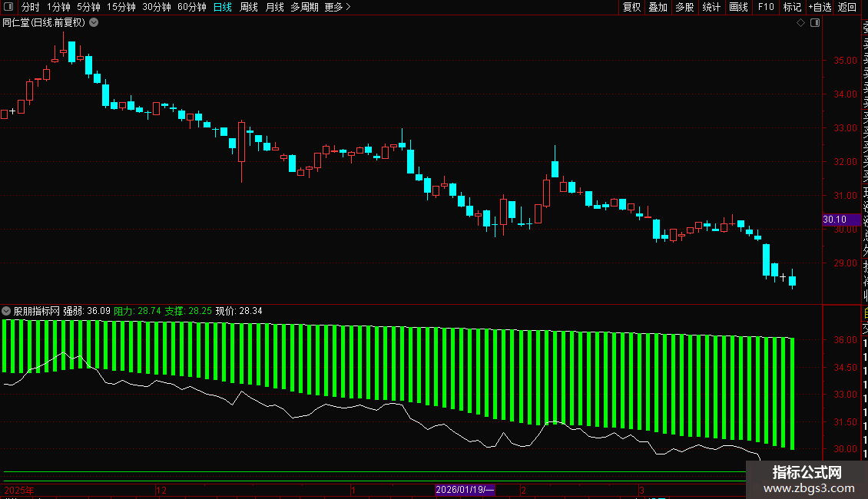This screenshot has height=499, width=868.
Task: Open the 股朋指标网 indicator dropdown arrow
Action: pyautogui.click(x=6, y=311)
